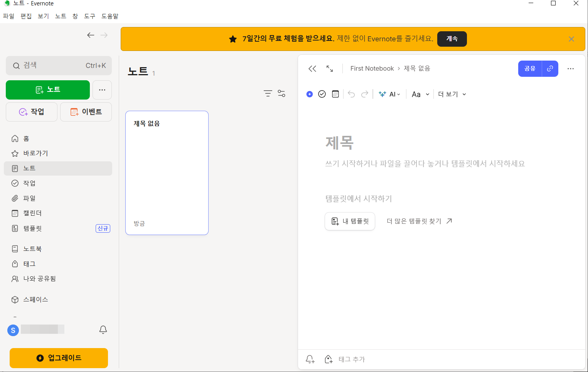Open notifications bell in sidebar
This screenshot has width=588, height=372.
point(103,330)
